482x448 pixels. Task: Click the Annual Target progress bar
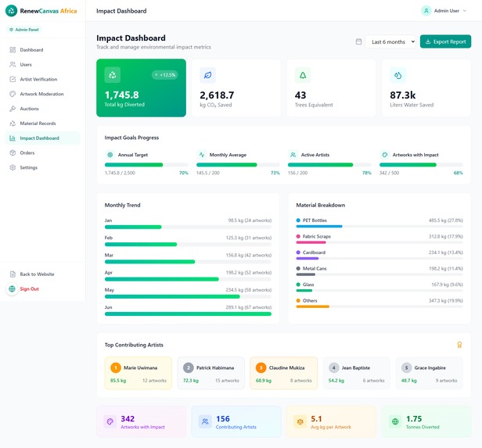146,165
